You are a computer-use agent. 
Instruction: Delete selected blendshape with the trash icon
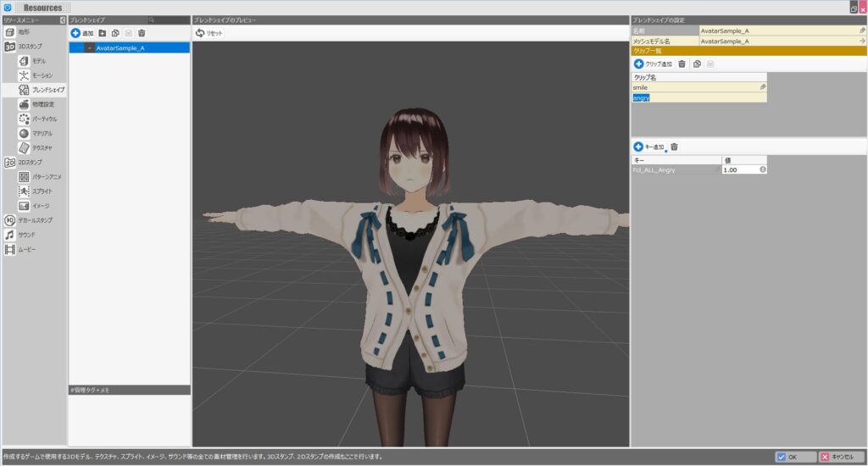142,33
